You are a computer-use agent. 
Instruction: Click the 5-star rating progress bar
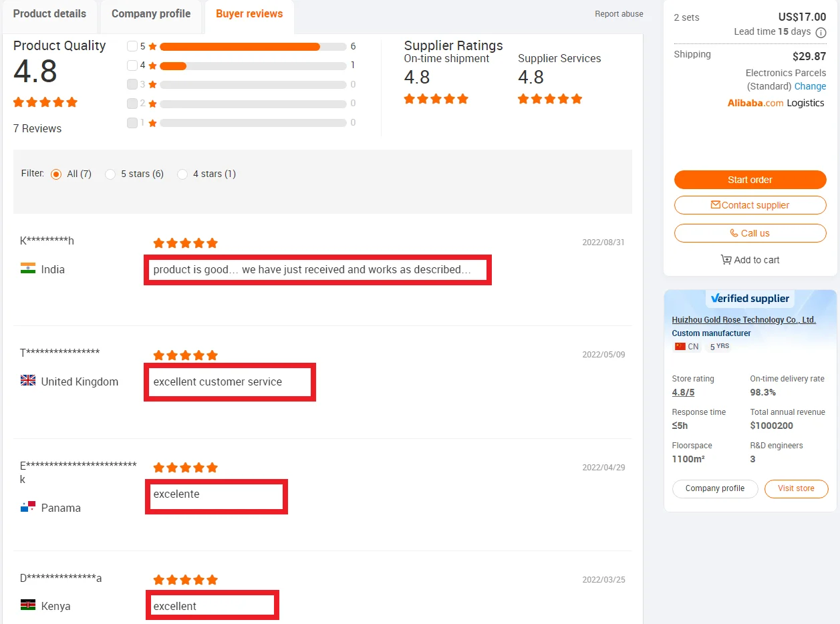point(253,47)
